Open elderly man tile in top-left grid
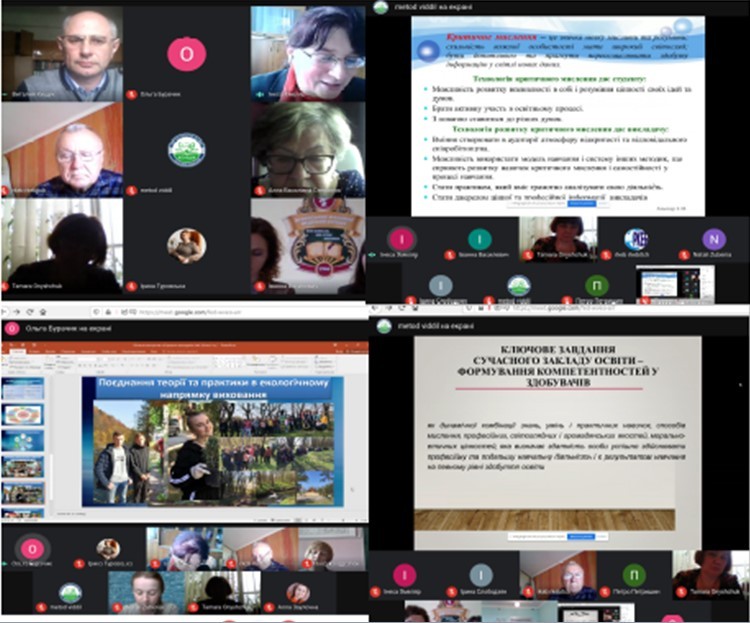750x623 pixels. pyautogui.click(x=62, y=150)
